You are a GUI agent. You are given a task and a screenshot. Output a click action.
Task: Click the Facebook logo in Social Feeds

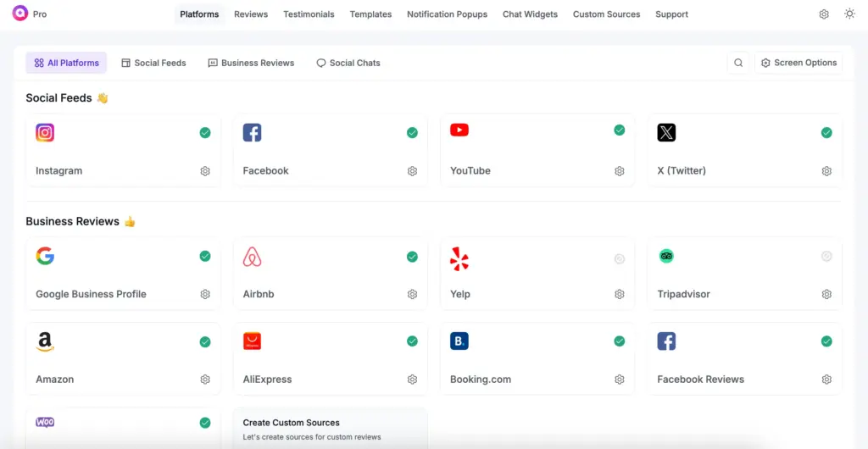(252, 133)
